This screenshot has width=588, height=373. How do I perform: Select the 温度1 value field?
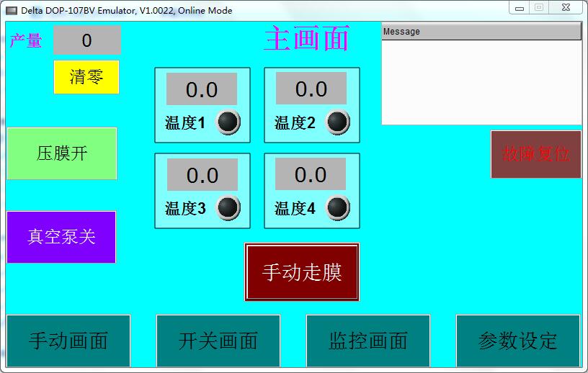(x=202, y=89)
